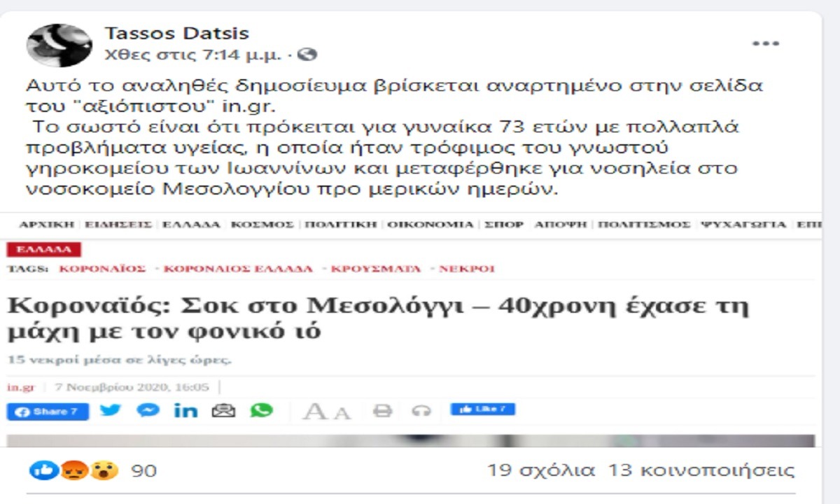Screen dimensions: 840x504
Task: Increase text size with large A
Action: pyautogui.click(x=315, y=412)
